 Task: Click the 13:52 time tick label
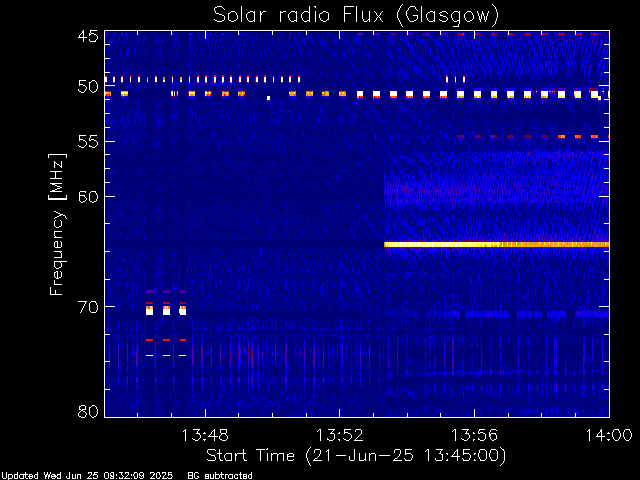click(x=340, y=435)
